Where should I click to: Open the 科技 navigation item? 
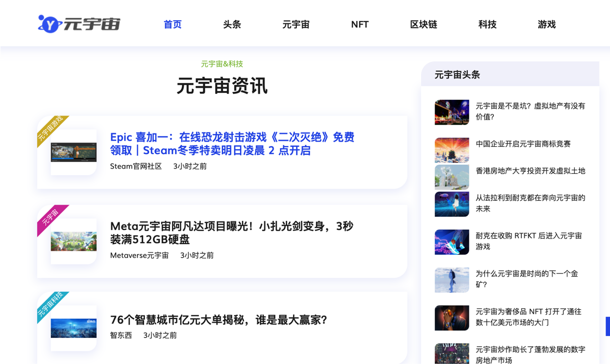487,25
